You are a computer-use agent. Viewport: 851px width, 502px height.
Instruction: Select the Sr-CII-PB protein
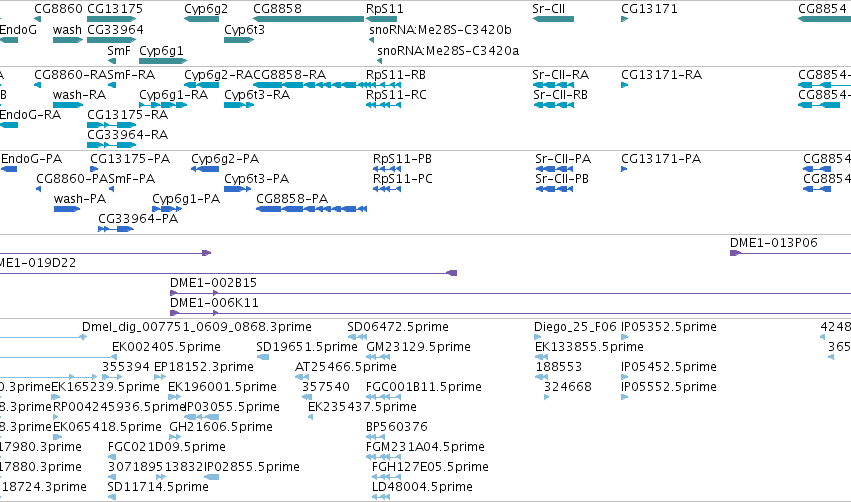pos(554,189)
